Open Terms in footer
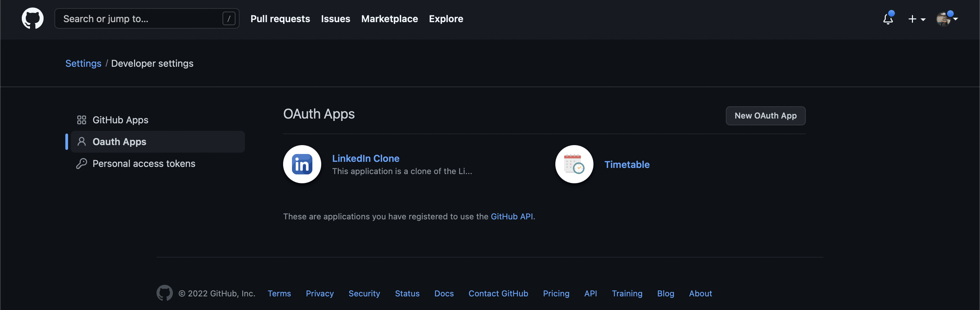The image size is (980, 310). click(x=279, y=293)
